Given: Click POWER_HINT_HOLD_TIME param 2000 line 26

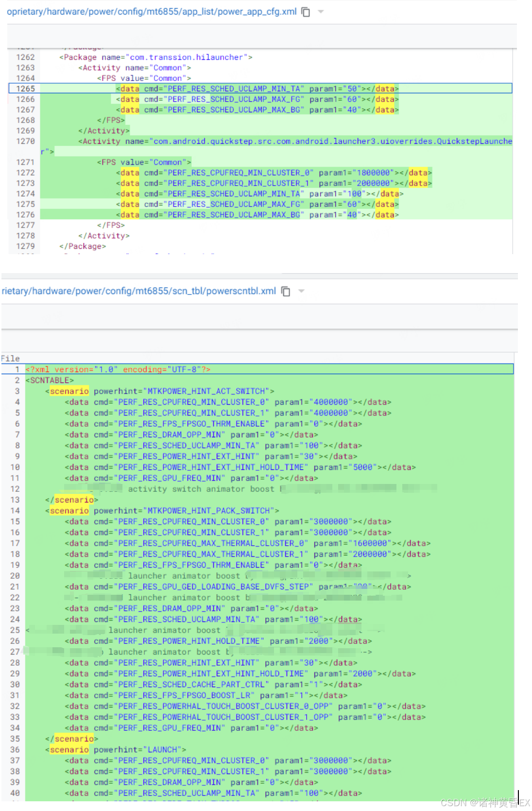Looking at the screenshot, I should 218,641.
